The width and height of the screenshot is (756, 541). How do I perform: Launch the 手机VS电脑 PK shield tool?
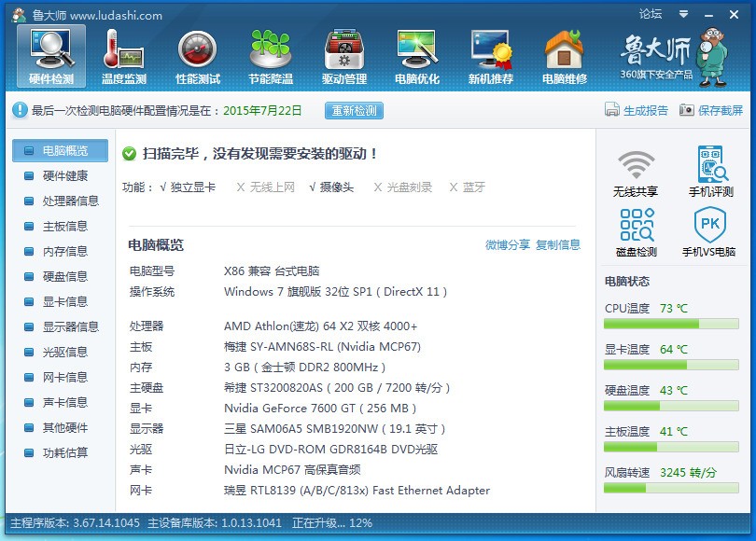[709, 231]
